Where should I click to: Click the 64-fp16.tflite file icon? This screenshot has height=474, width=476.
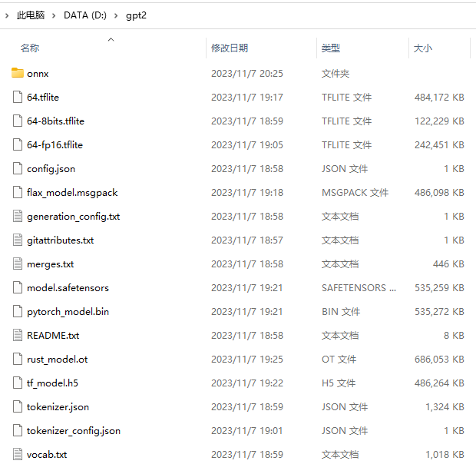pos(18,144)
